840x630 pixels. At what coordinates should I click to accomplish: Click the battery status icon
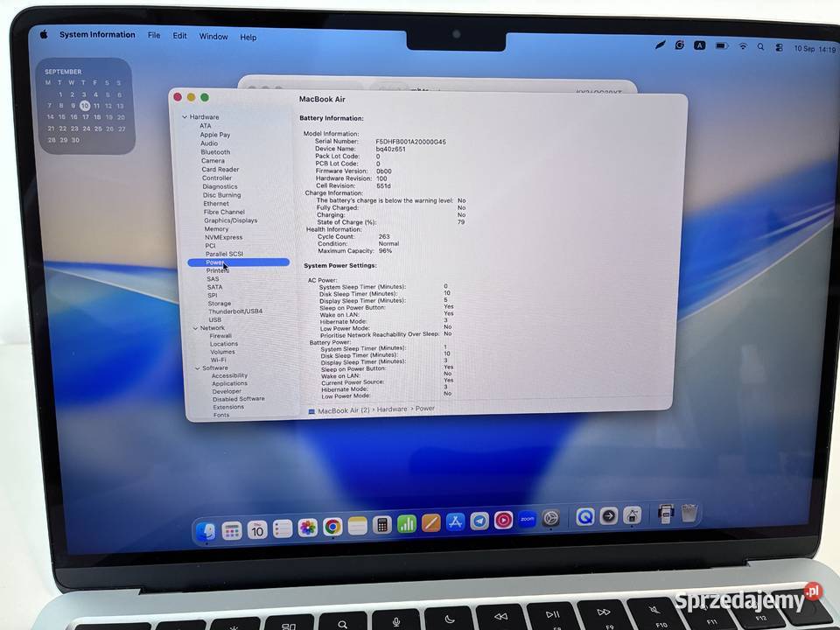(722, 46)
